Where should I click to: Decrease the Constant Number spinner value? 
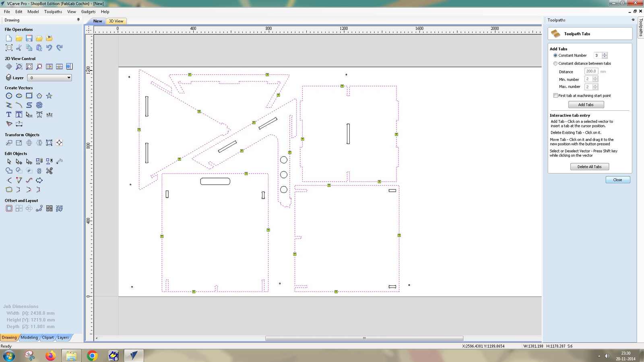[605, 57]
